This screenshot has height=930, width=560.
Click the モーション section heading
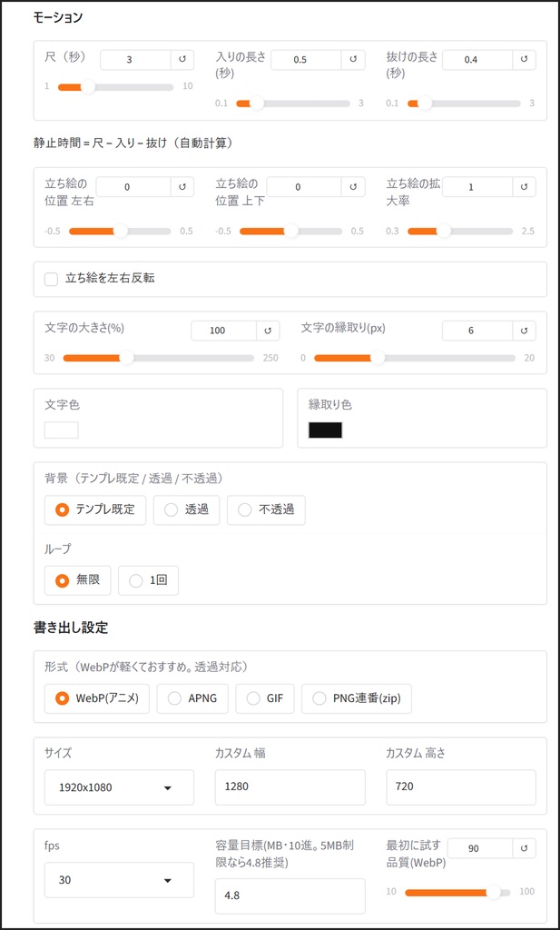[x=58, y=18]
